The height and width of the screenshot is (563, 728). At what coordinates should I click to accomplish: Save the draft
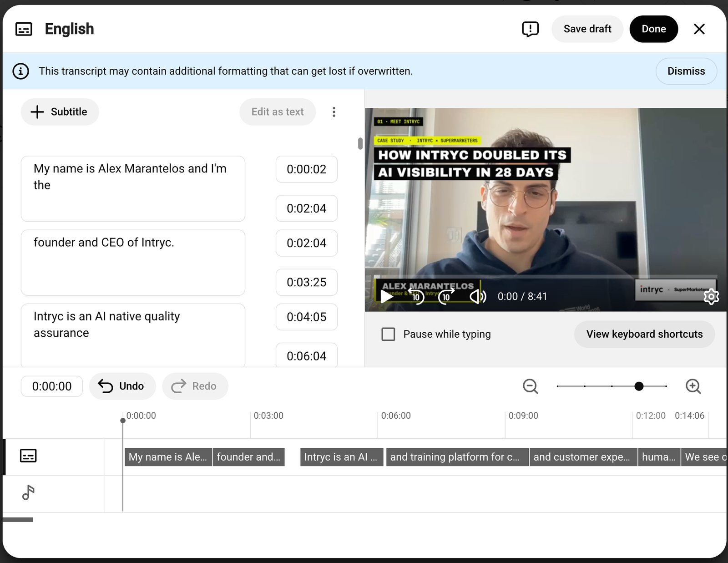click(x=587, y=29)
